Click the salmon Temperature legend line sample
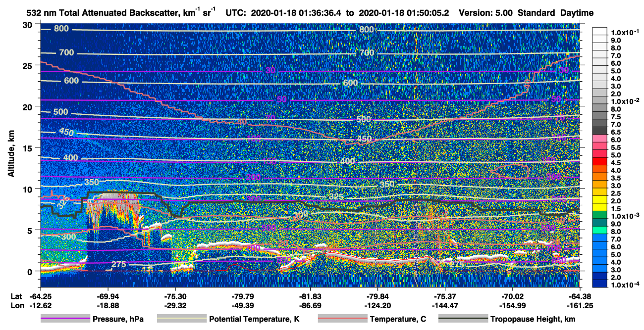 tap(342, 319)
